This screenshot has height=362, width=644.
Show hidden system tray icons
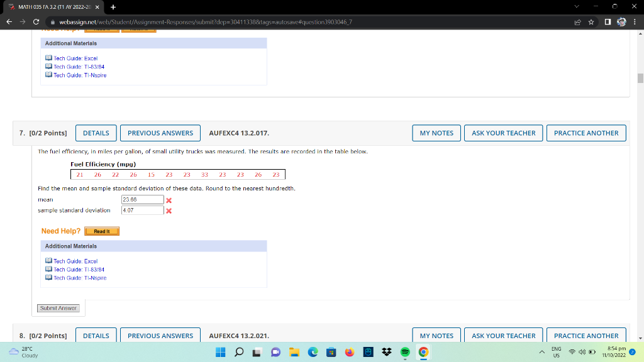(541, 352)
